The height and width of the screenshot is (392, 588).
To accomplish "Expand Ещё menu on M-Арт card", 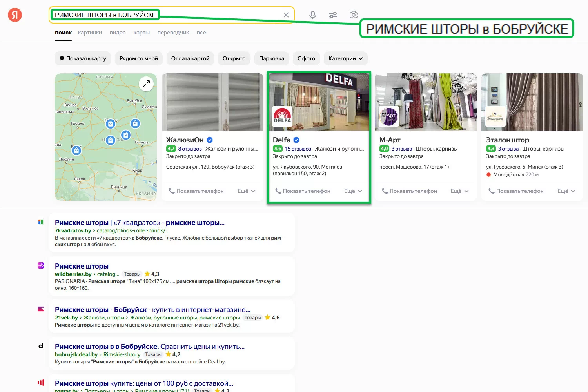I will point(460,191).
